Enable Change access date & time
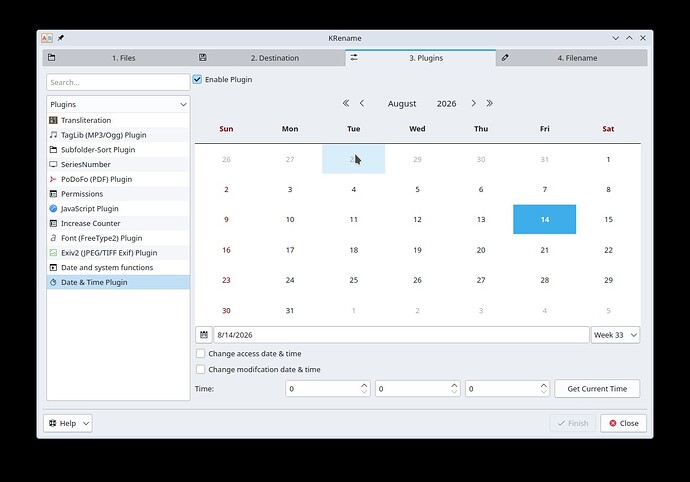 click(x=201, y=353)
